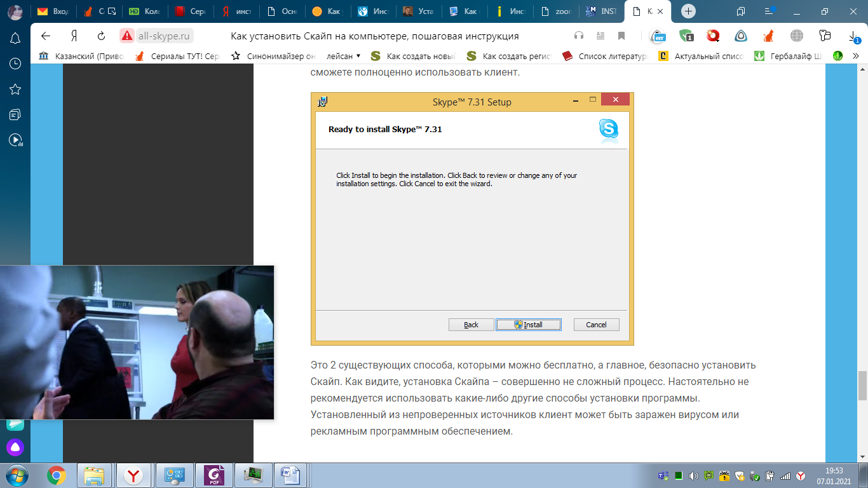Switch to the INST tab

point(601,11)
